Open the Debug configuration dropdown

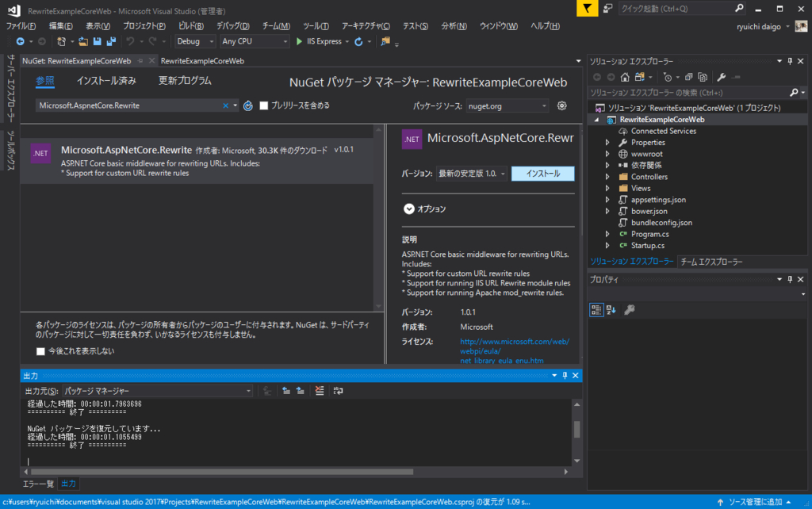click(x=195, y=41)
